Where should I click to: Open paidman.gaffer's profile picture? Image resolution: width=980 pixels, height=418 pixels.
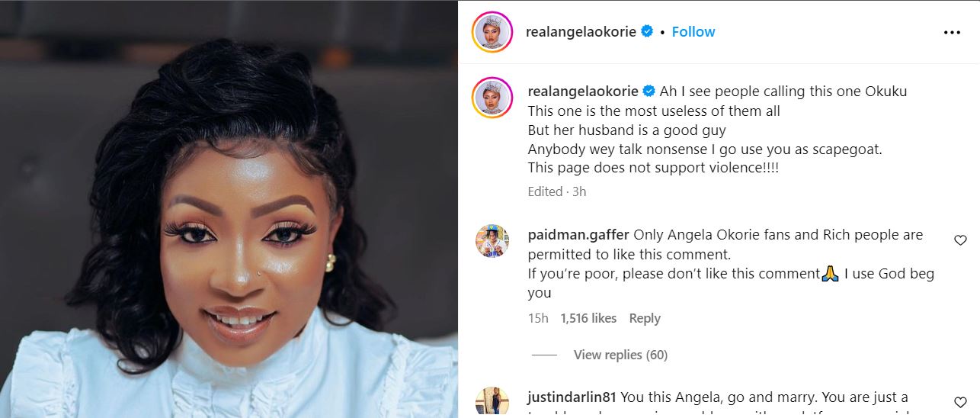click(492, 240)
